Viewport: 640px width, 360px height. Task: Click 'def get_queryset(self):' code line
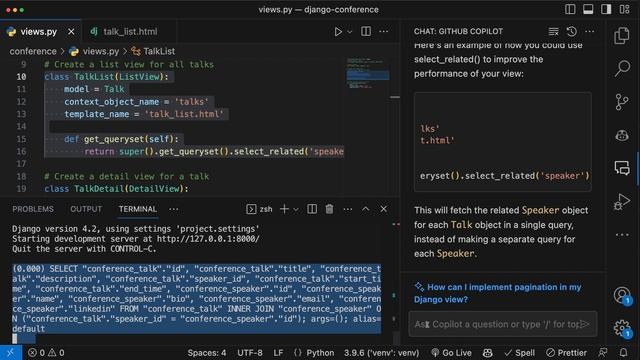pyautogui.click(x=121, y=139)
